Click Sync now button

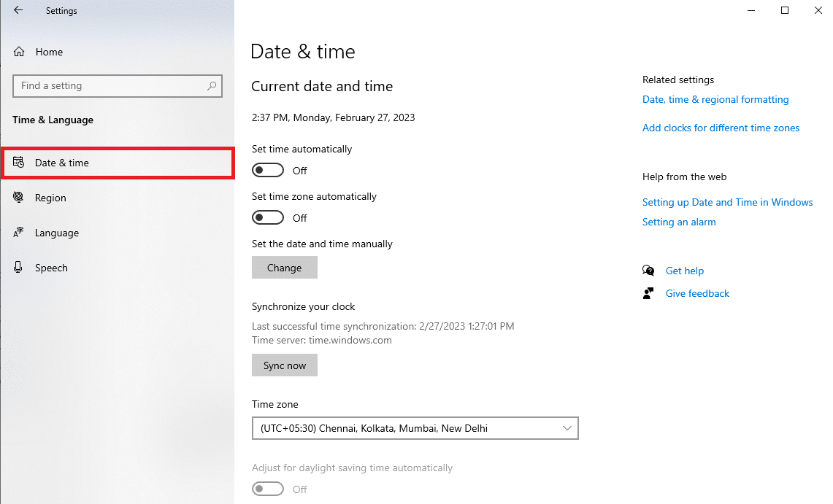coord(284,365)
